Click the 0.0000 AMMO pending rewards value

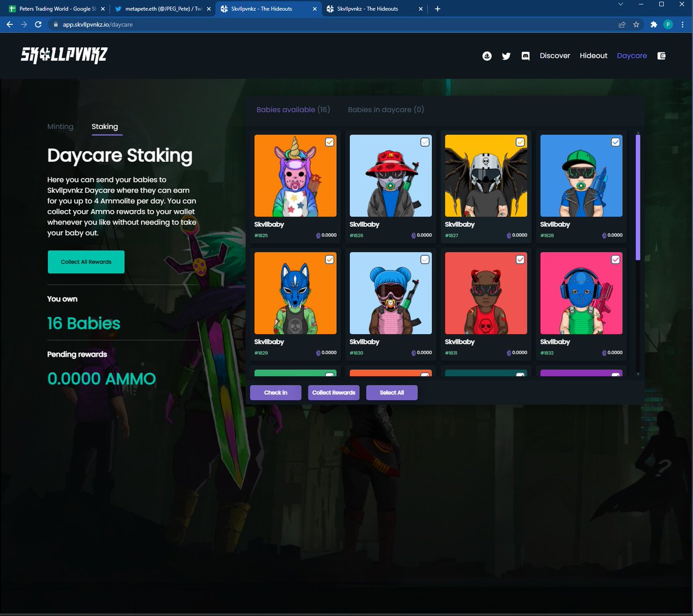coord(102,379)
